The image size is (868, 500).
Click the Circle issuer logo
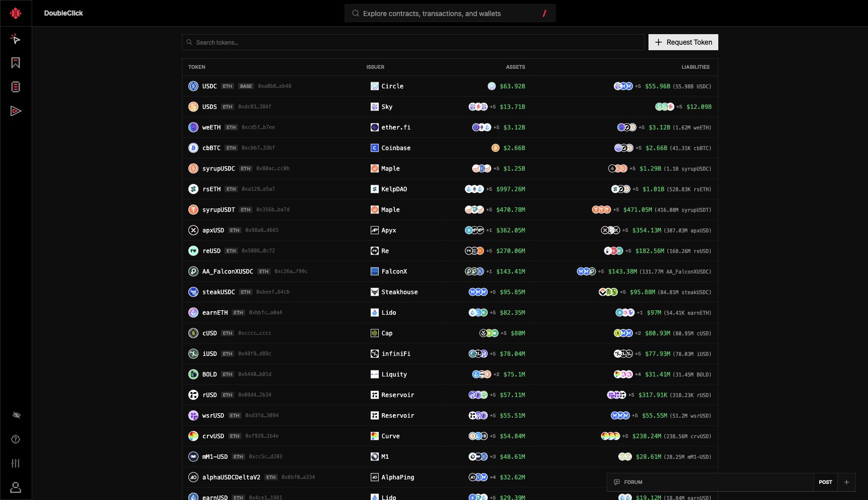(375, 86)
